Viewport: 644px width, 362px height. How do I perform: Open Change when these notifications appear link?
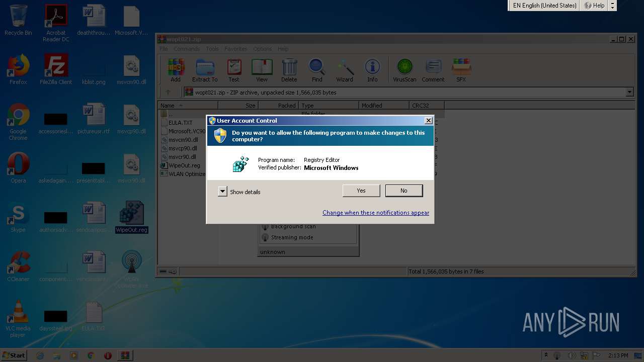[x=376, y=213]
